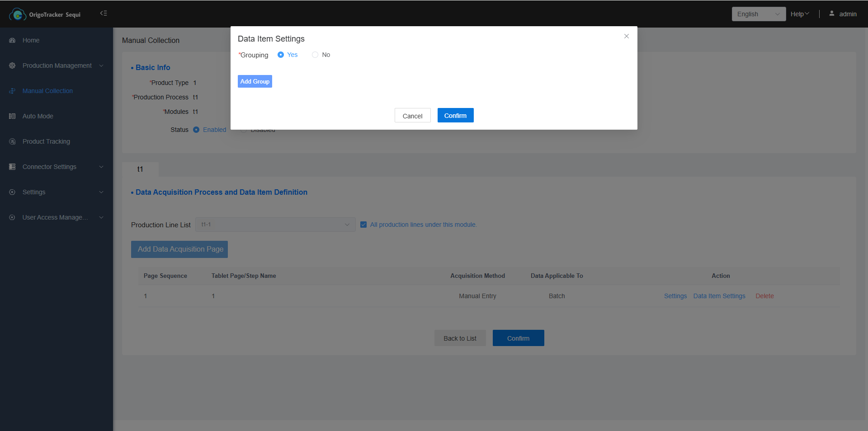Screen dimensions: 868x431
Task: Open the English language dropdown
Action: tap(758, 14)
